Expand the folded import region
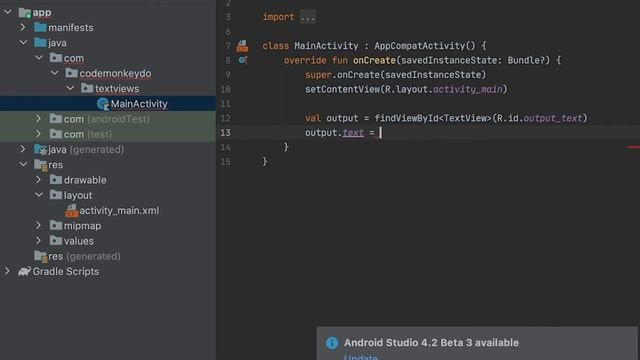Image resolution: width=640 pixels, height=360 pixels. pyautogui.click(x=307, y=17)
